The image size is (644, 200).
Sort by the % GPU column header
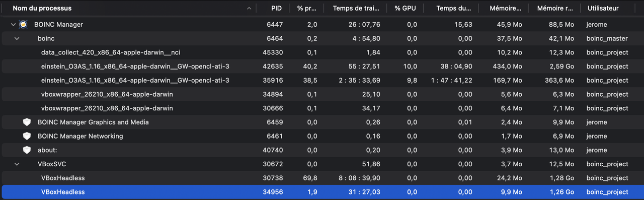(x=406, y=9)
